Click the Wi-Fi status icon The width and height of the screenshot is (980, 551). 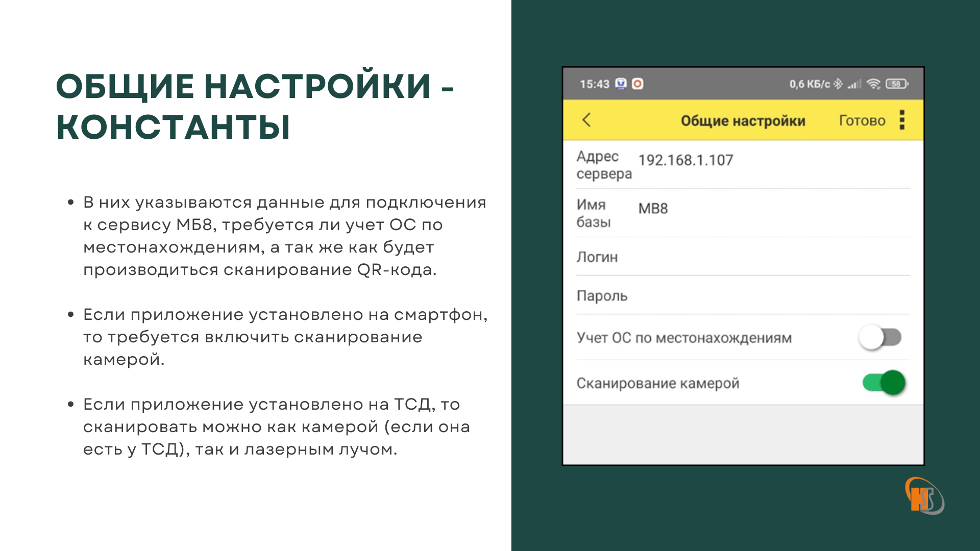pyautogui.click(x=873, y=84)
